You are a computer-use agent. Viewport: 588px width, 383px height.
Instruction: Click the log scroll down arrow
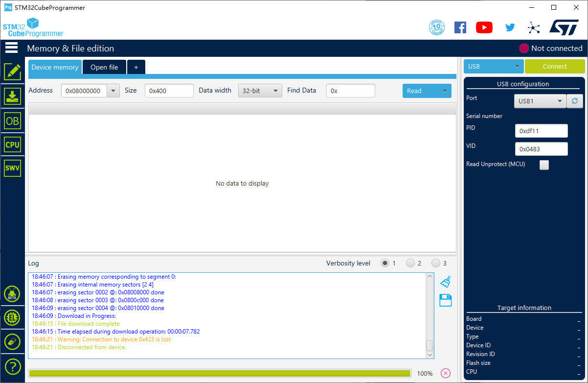coord(430,355)
